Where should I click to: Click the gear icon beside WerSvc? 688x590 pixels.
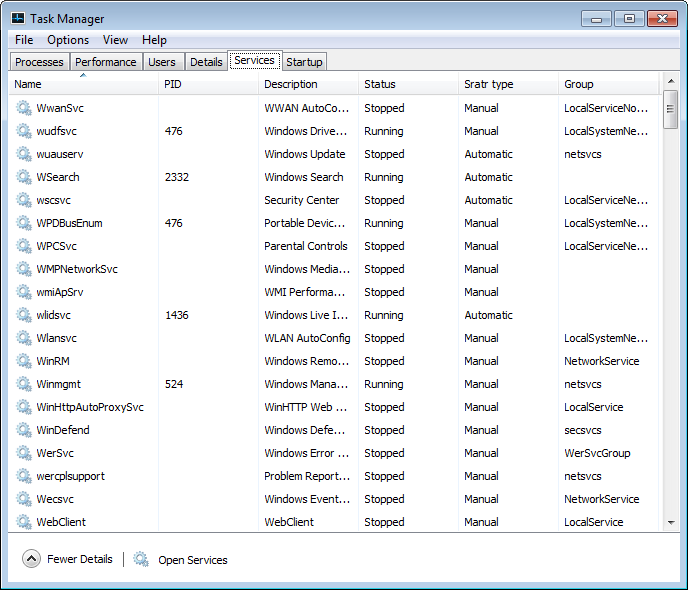coord(24,453)
